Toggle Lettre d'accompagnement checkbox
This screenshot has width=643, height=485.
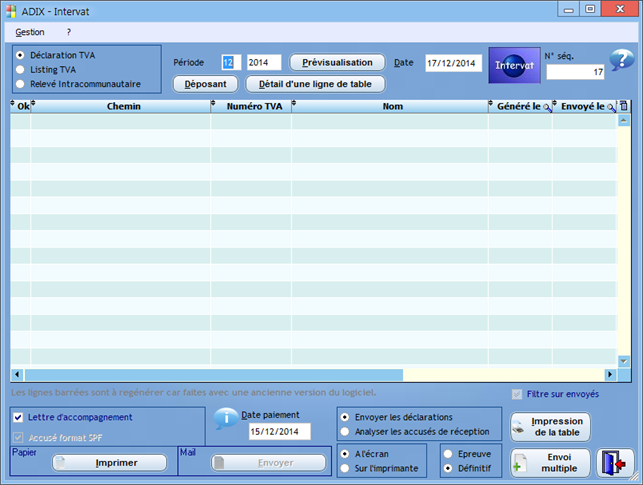[x=18, y=417]
